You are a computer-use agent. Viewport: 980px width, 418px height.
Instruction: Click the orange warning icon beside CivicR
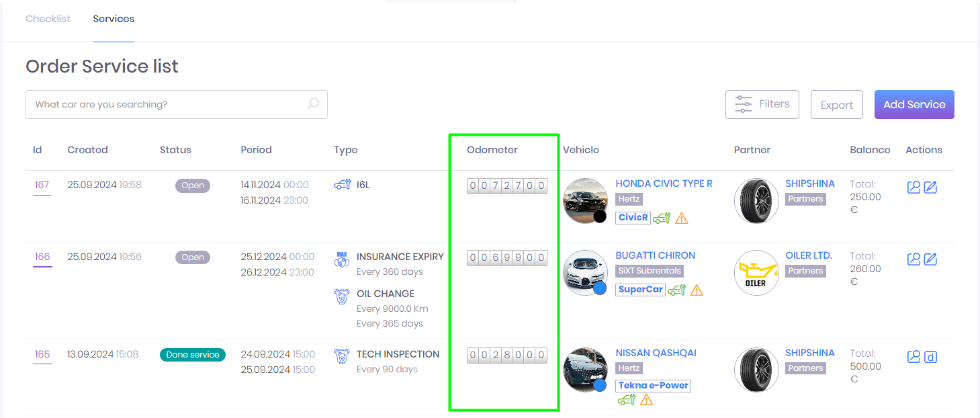[682, 218]
